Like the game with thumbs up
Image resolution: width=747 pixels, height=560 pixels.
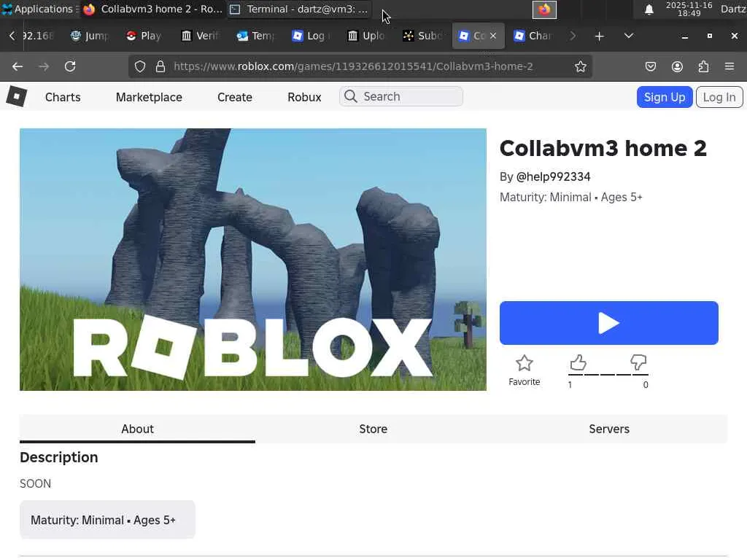click(x=578, y=362)
